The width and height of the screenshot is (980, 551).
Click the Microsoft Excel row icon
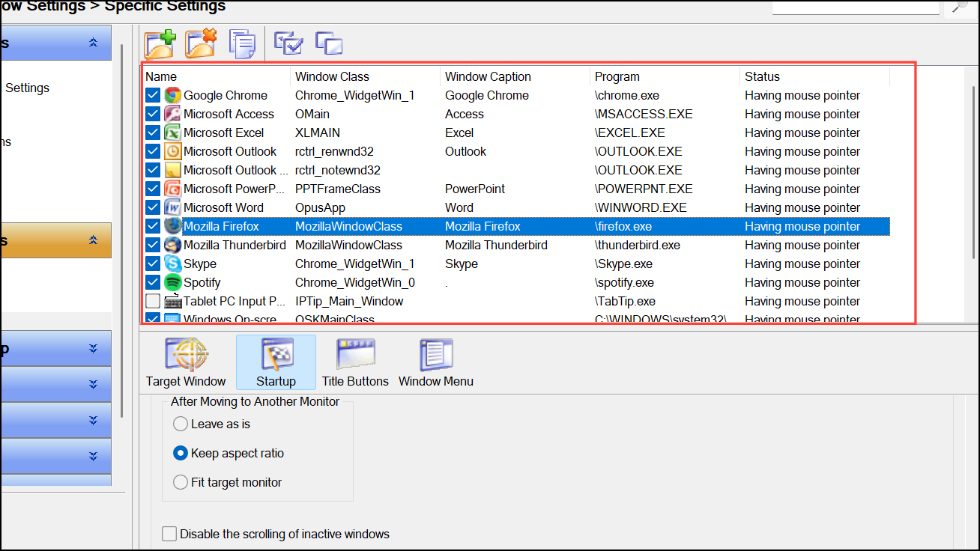pyautogui.click(x=172, y=133)
